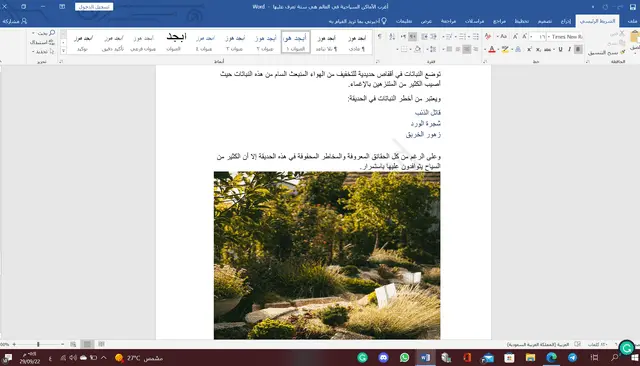Image resolution: width=640 pixels, height=366 pixels.
Task: Toggle Bold formatting in Font group
Action: pyautogui.click(x=578, y=49)
